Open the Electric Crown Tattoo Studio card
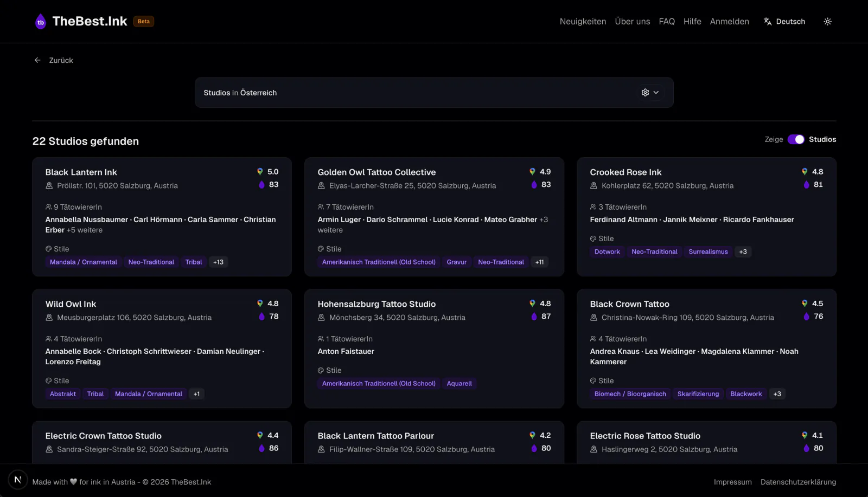Screen dimensions: 868x497 click(162, 442)
